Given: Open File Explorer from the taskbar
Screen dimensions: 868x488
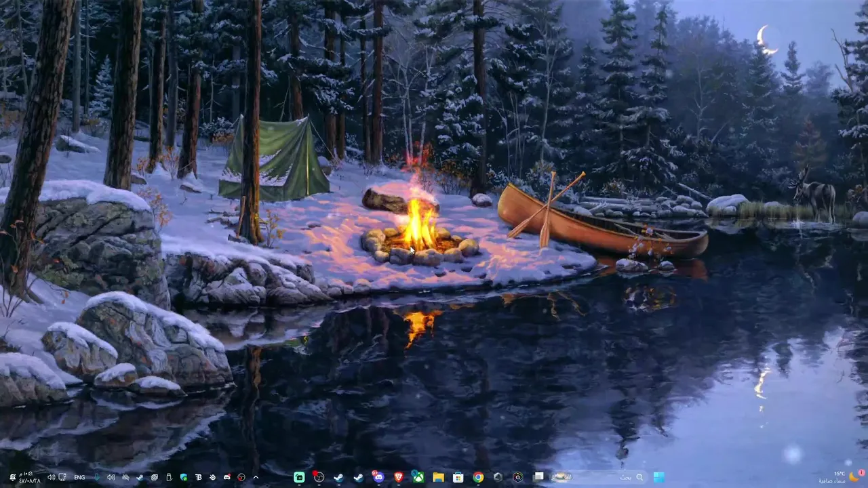Looking at the screenshot, I should pyautogui.click(x=438, y=477).
